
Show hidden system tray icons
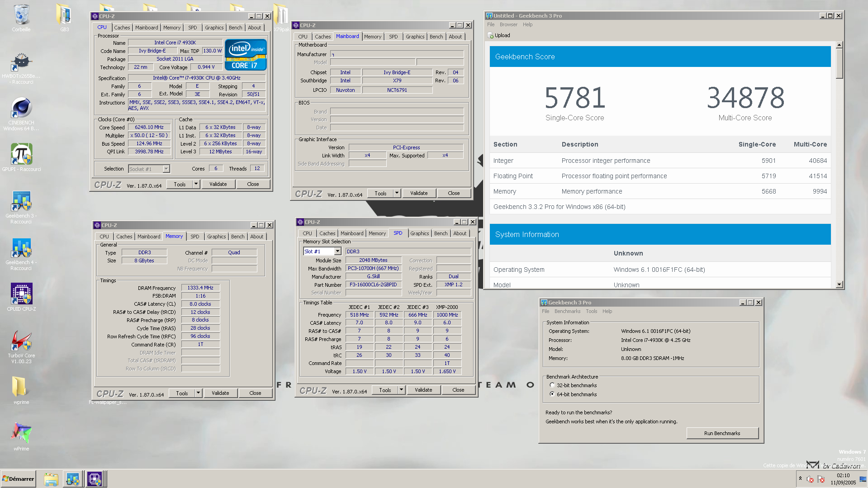pos(800,479)
